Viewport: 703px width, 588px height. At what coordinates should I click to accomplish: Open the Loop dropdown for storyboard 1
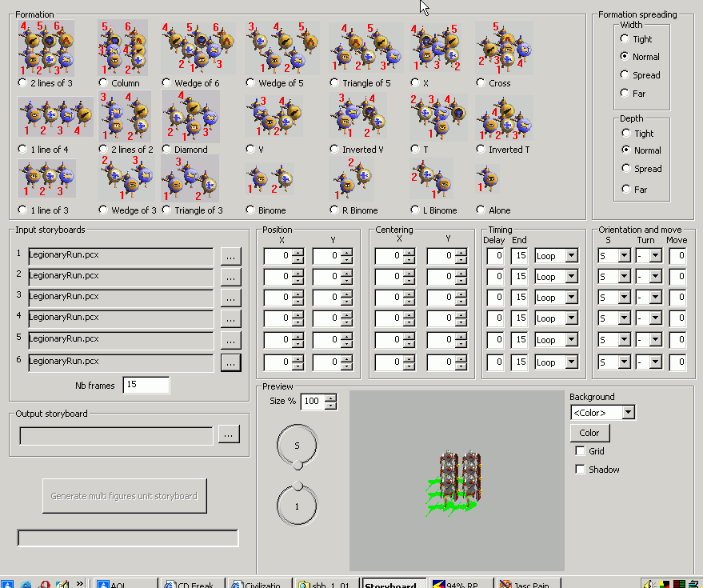click(571, 256)
